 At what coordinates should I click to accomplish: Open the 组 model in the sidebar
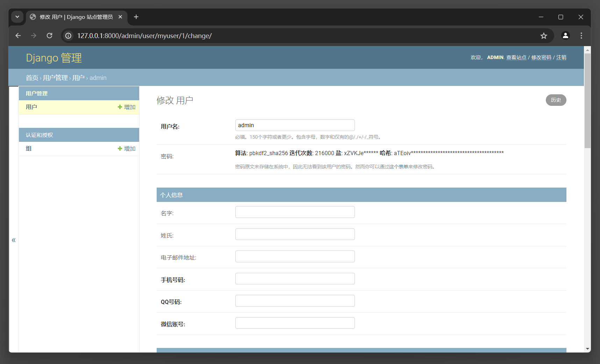29,148
